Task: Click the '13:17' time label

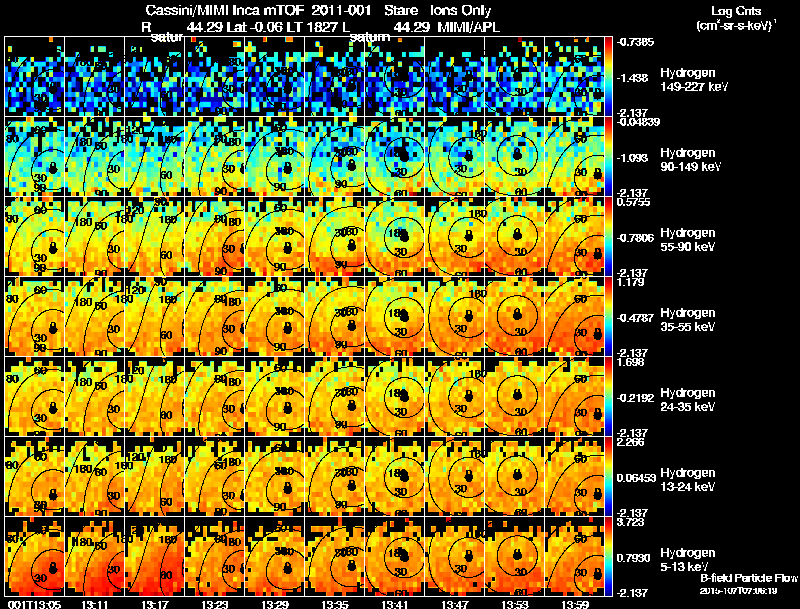Action: (x=154, y=604)
